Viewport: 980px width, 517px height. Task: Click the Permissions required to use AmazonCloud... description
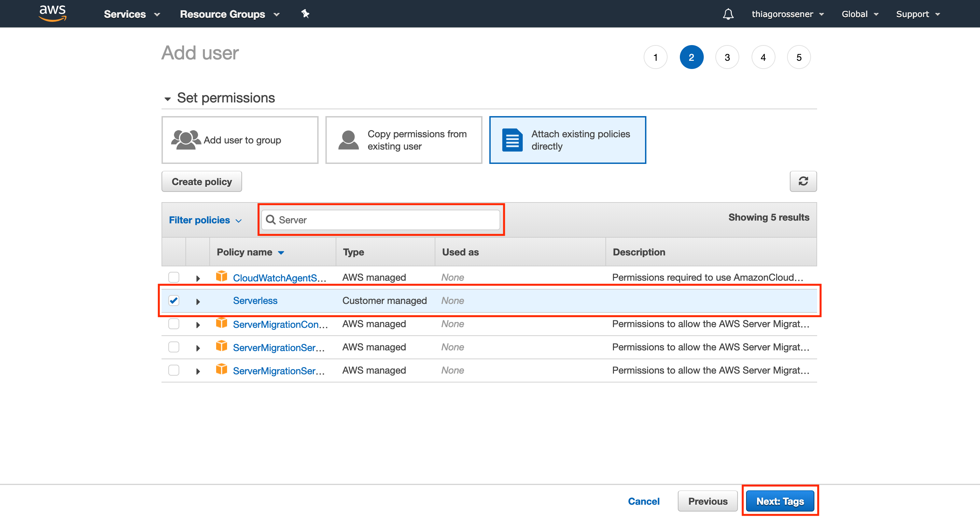707,277
